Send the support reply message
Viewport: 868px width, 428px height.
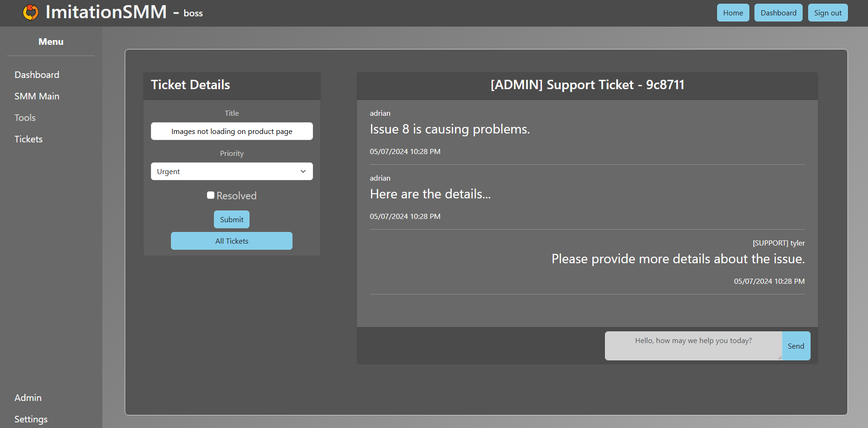796,346
